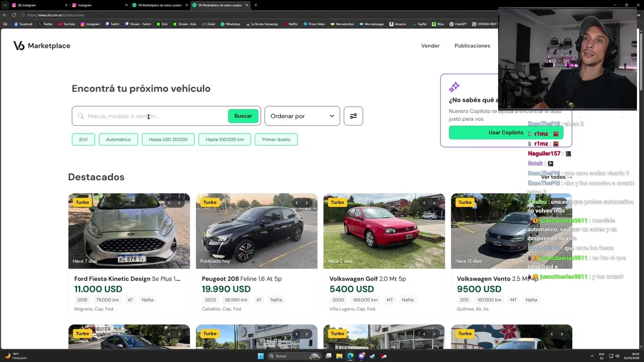The height and width of the screenshot is (362, 644).
Task: Open Microsoft Edge from taskbar
Action: pos(350,356)
